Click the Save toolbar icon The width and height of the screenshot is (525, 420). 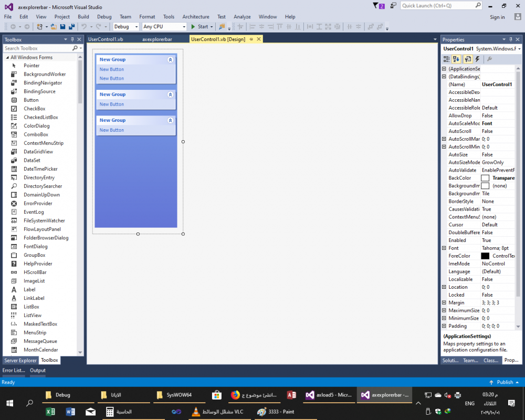pos(62,27)
